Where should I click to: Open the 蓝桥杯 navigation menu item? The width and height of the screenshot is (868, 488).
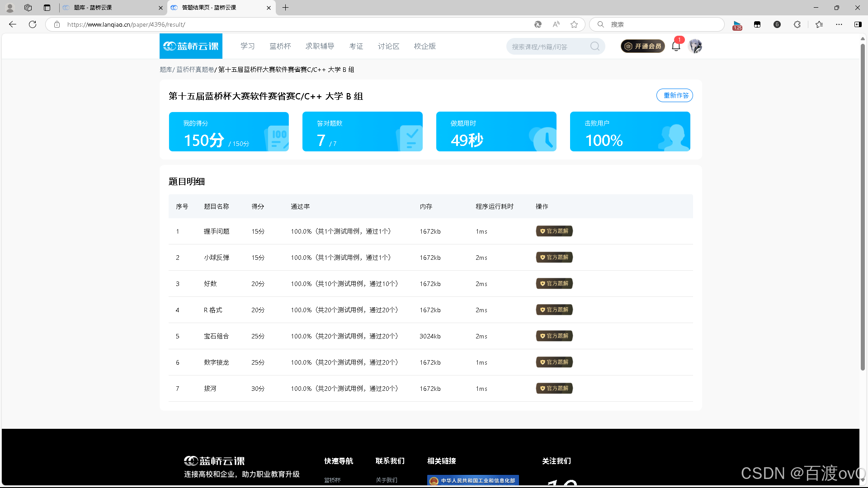[x=280, y=46]
